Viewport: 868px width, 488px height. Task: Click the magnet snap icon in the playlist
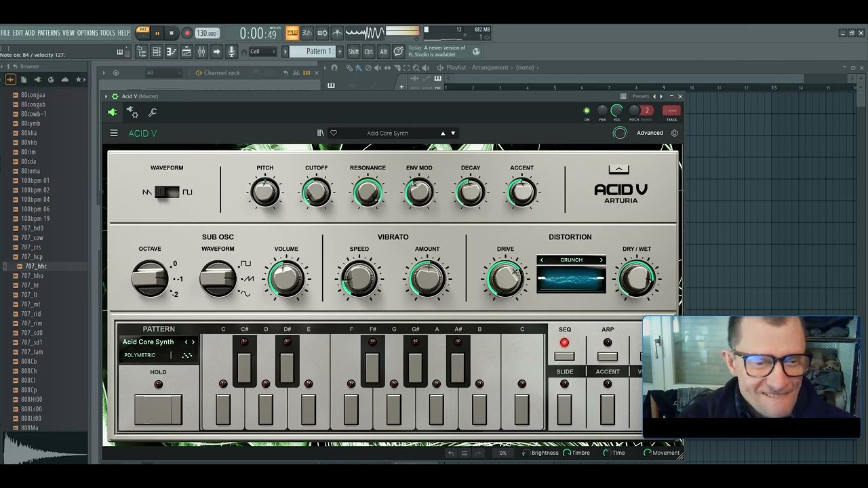[x=334, y=68]
